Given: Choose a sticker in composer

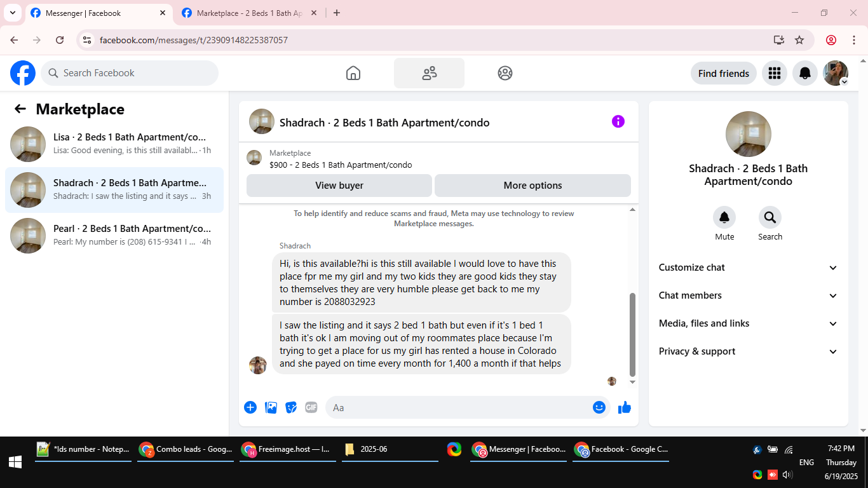Looking at the screenshot, I should point(291,407).
